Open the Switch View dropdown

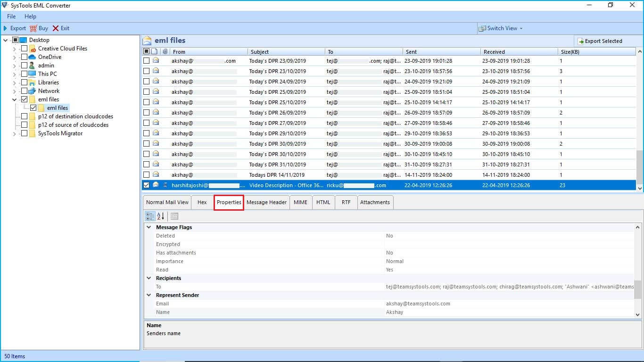[x=501, y=28]
